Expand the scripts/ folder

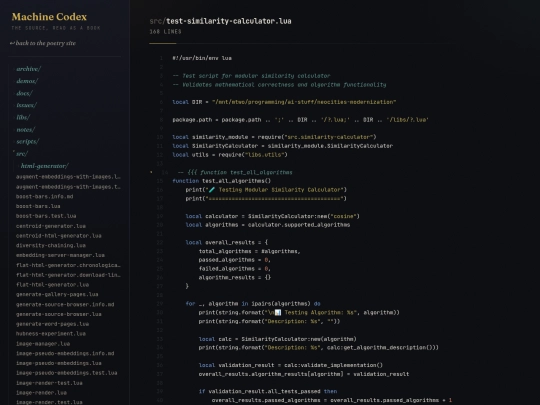pos(27,142)
